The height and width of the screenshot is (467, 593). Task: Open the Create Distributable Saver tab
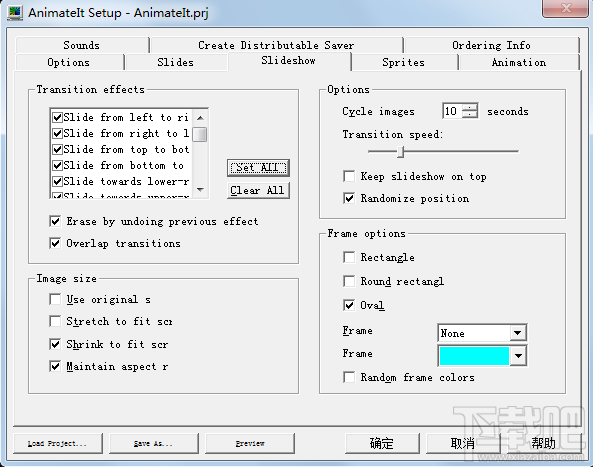[276, 45]
